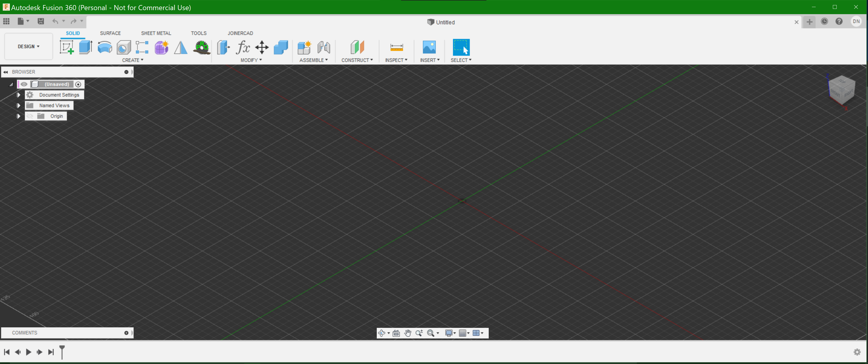The width and height of the screenshot is (868, 364).
Task: Activate the component with the radio button
Action: click(x=78, y=84)
